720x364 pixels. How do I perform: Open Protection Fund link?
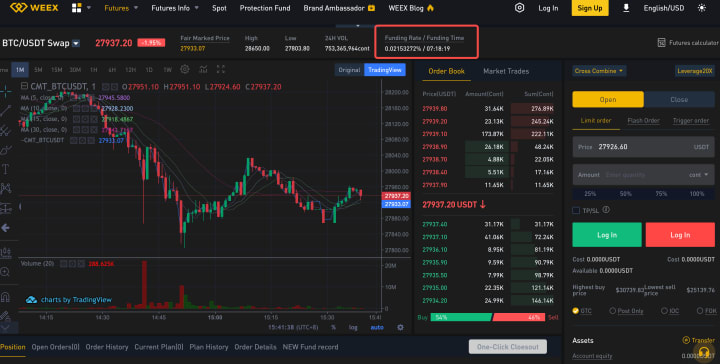tap(265, 8)
